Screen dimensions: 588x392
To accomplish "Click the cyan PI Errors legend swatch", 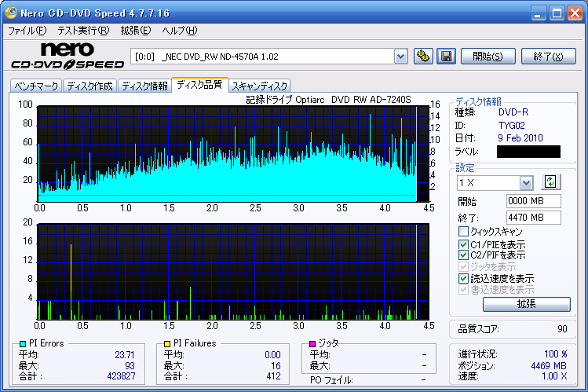I will point(23,343).
